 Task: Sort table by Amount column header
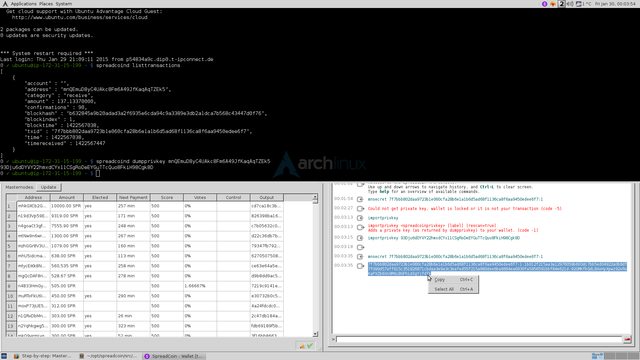67,197
